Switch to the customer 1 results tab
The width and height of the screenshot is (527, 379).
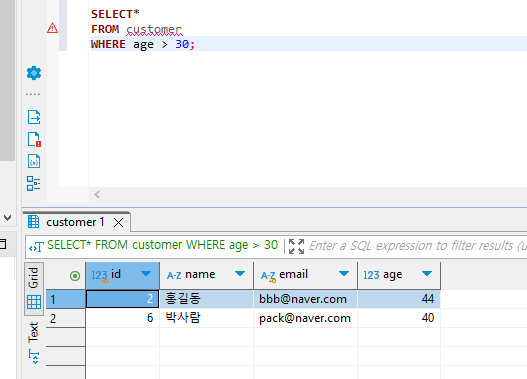pos(75,222)
